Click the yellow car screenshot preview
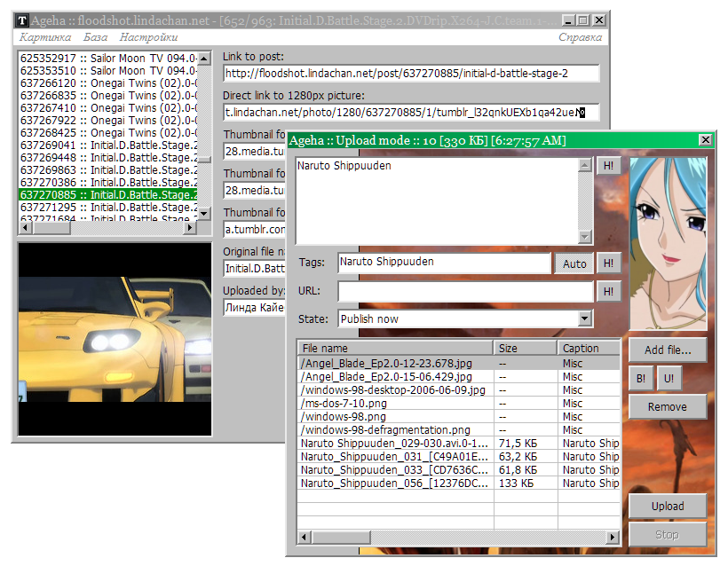Screen dimensions: 728x566 115,339
